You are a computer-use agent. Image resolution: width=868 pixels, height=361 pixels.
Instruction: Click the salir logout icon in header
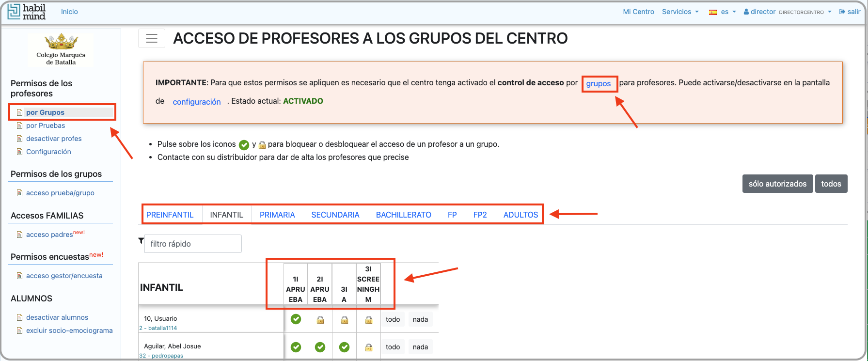[842, 12]
